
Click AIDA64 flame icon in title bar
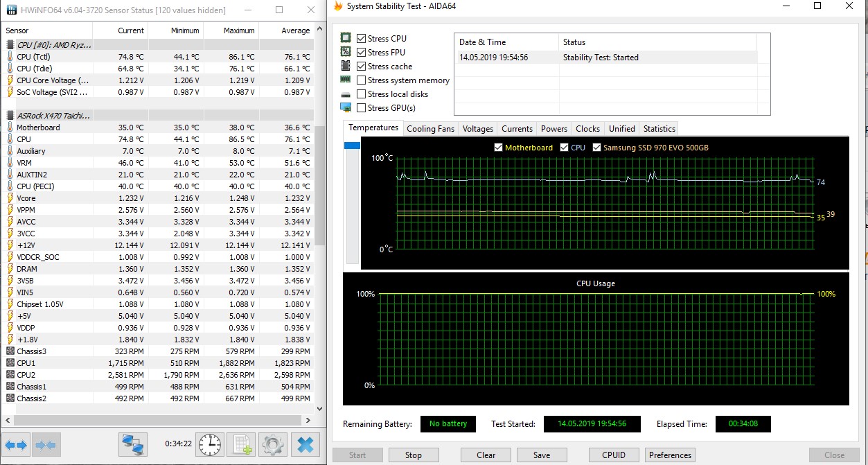(x=338, y=6)
